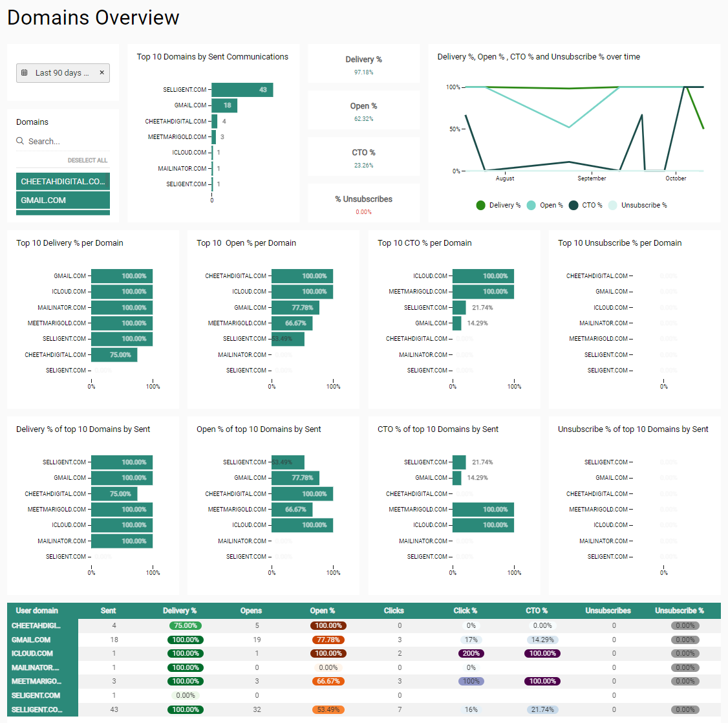Screen dimensions: 728x723
Task: Sort table by User domain column
Action: 37,610
